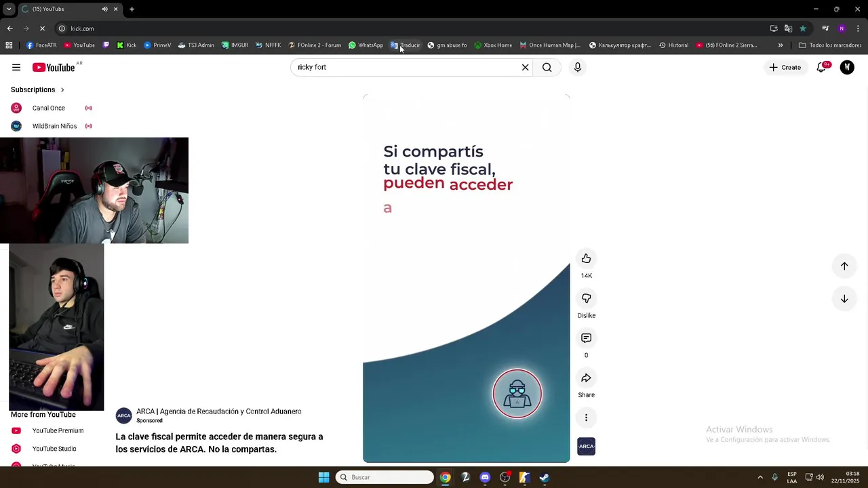Navigate back in Chrome
The image size is (868, 488).
pyautogui.click(x=9, y=28)
